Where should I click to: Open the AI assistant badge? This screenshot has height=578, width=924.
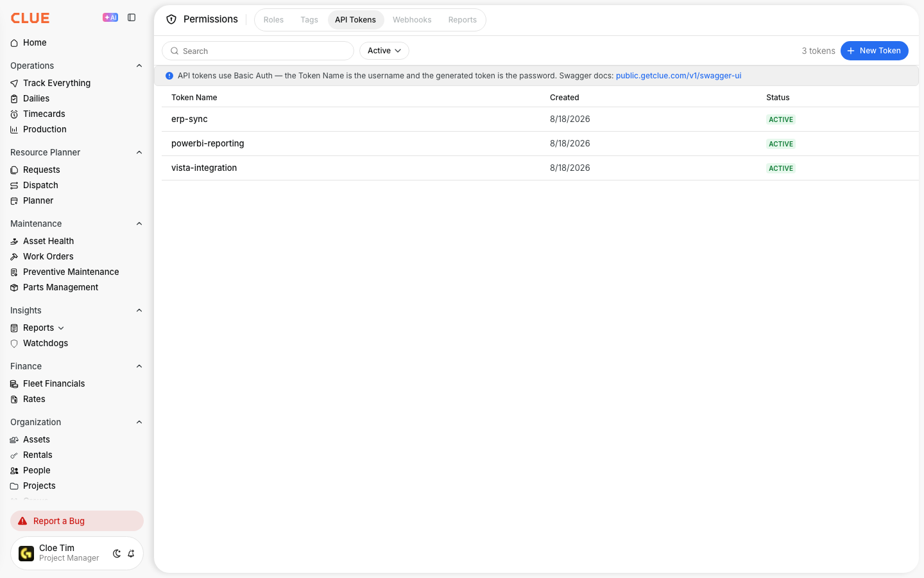[110, 17]
